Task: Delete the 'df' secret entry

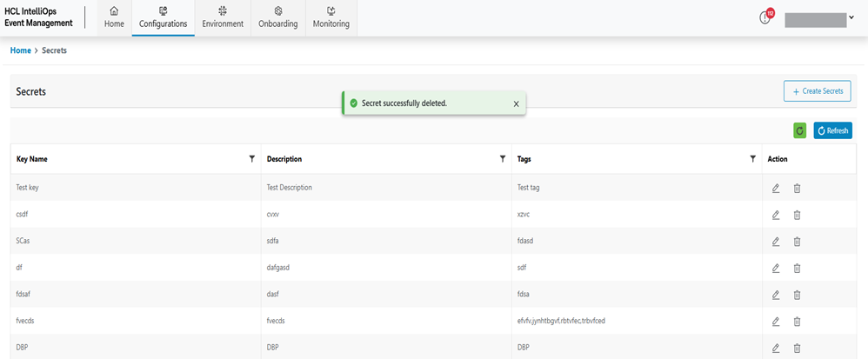Action: pos(797,268)
